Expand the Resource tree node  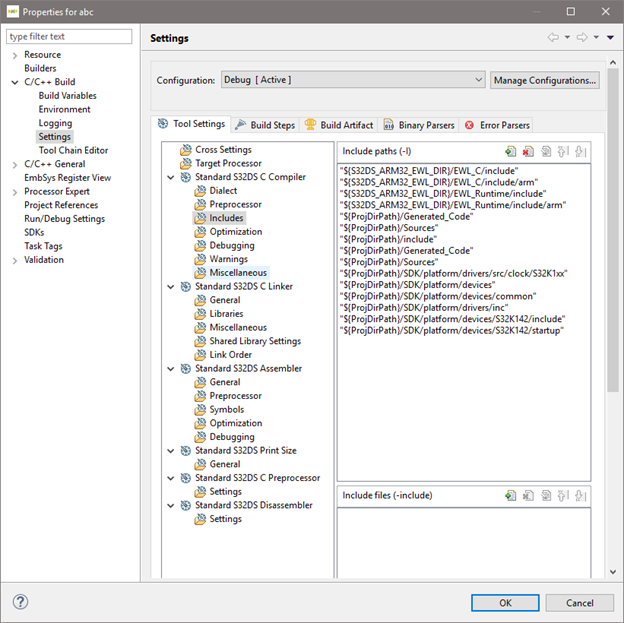(x=15, y=55)
